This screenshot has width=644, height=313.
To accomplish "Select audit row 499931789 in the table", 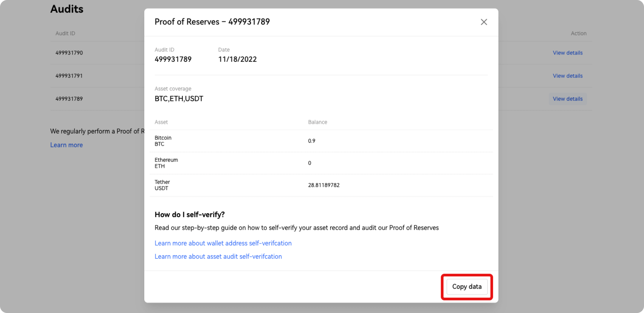I will [69, 99].
